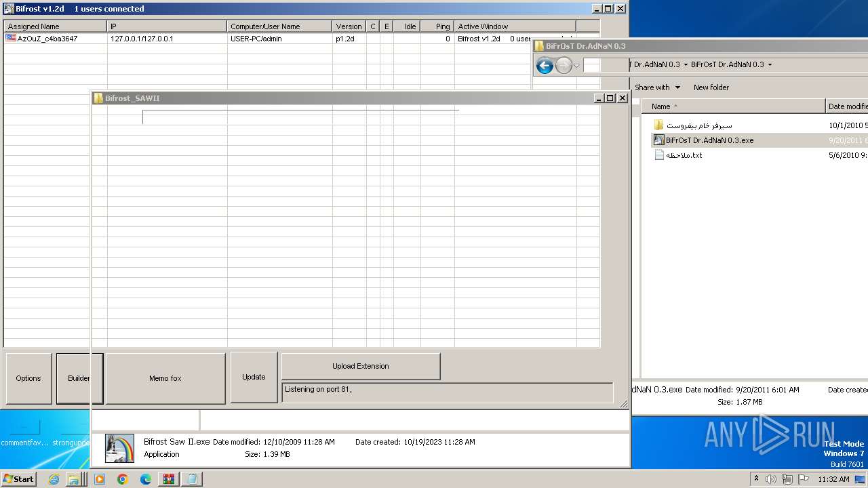The image size is (868, 488).
Task: Click BiFrOsT Dr.AdNaN 0.3 window folder icon
Action: (x=539, y=46)
